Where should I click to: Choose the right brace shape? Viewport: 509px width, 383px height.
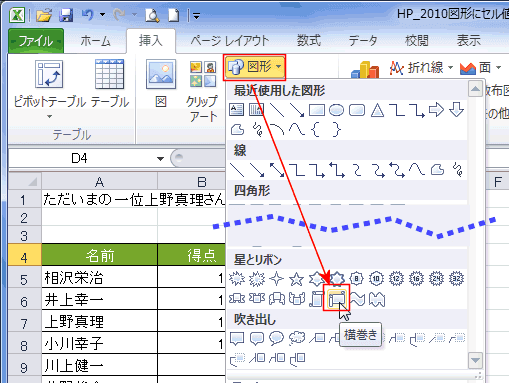click(337, 129)
